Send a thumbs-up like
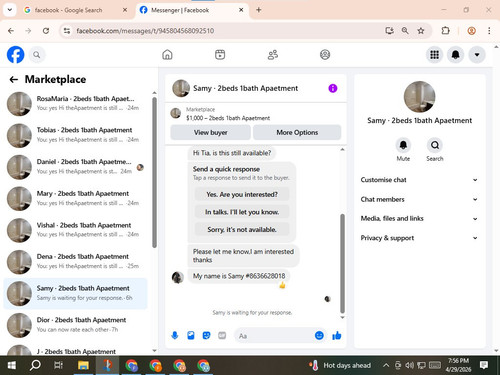The image size is (500, 375). click(x=337, y=335)
